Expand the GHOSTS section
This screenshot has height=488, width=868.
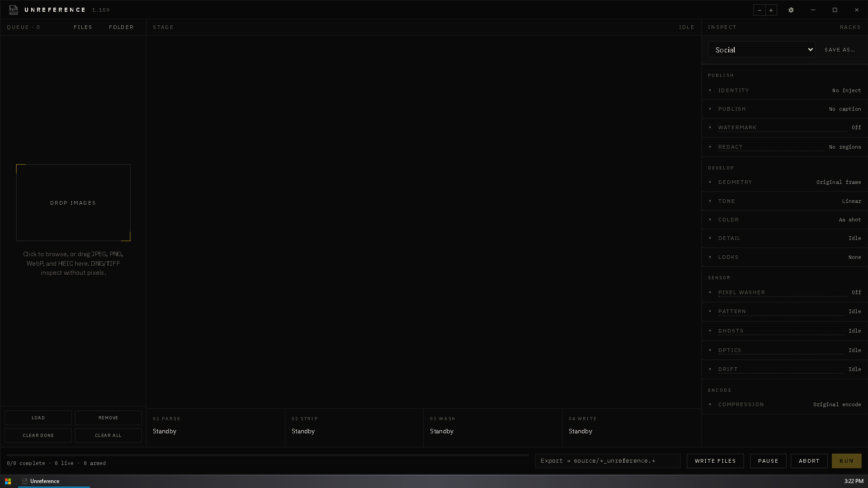point(785,331)
